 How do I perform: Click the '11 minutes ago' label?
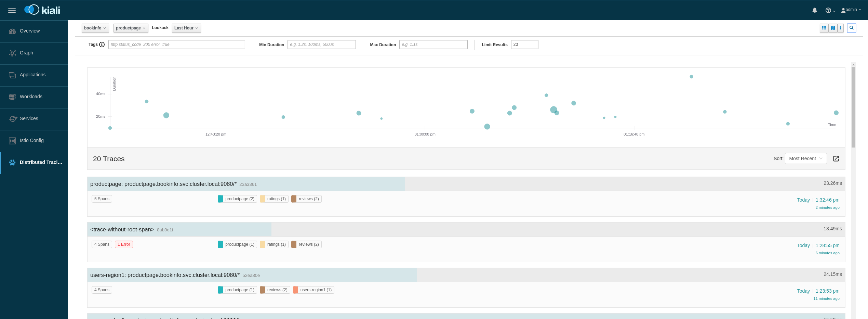coord(826,299)
